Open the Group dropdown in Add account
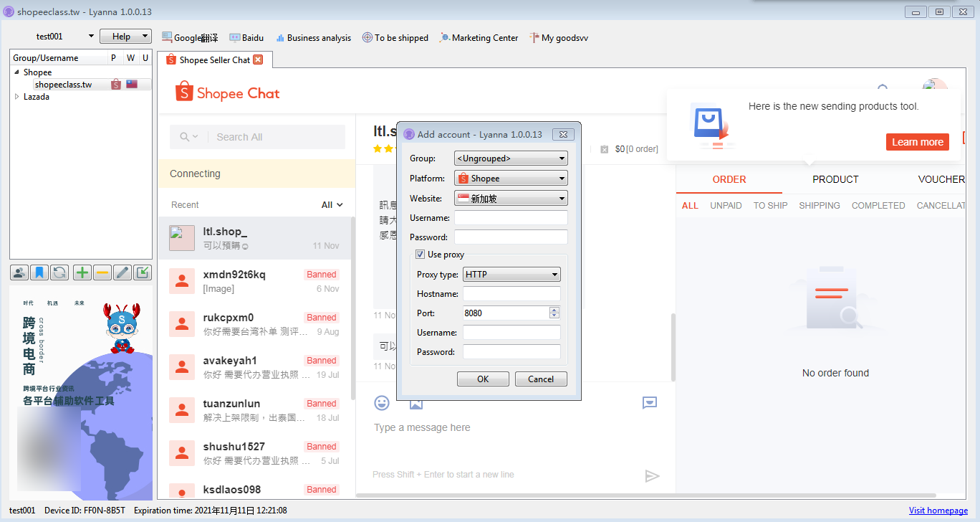This screenshot has height=522, width=980. 511,158
